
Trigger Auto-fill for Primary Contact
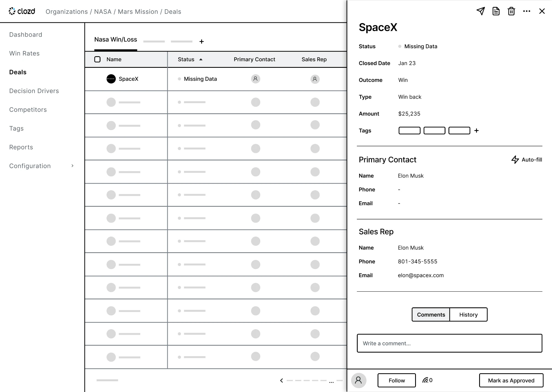(x=527, y=160)
